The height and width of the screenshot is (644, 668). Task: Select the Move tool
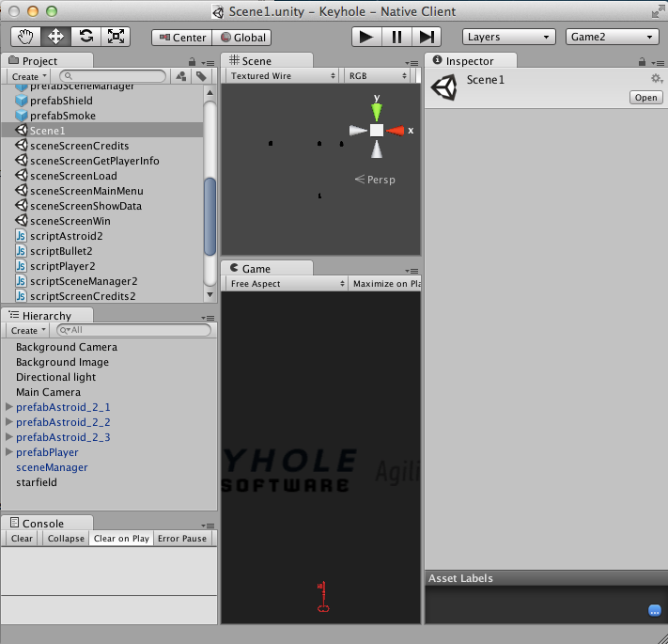(55, 37)
